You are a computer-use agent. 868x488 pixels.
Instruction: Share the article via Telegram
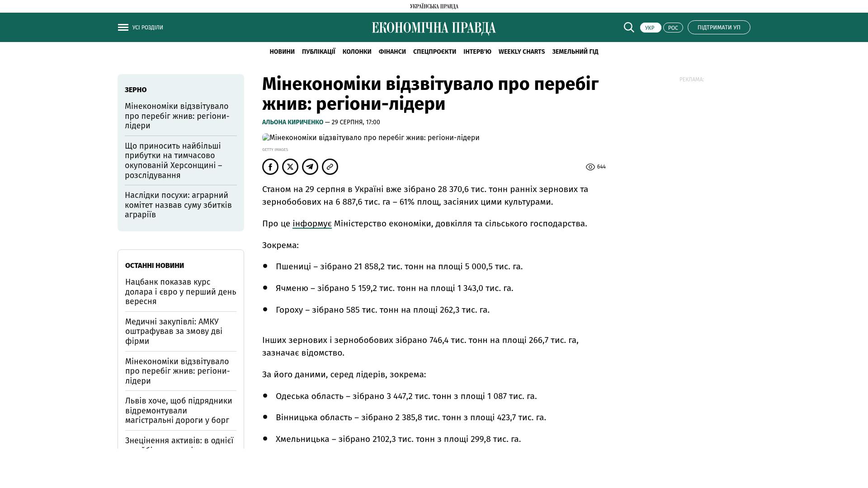(x=310, y=167)
